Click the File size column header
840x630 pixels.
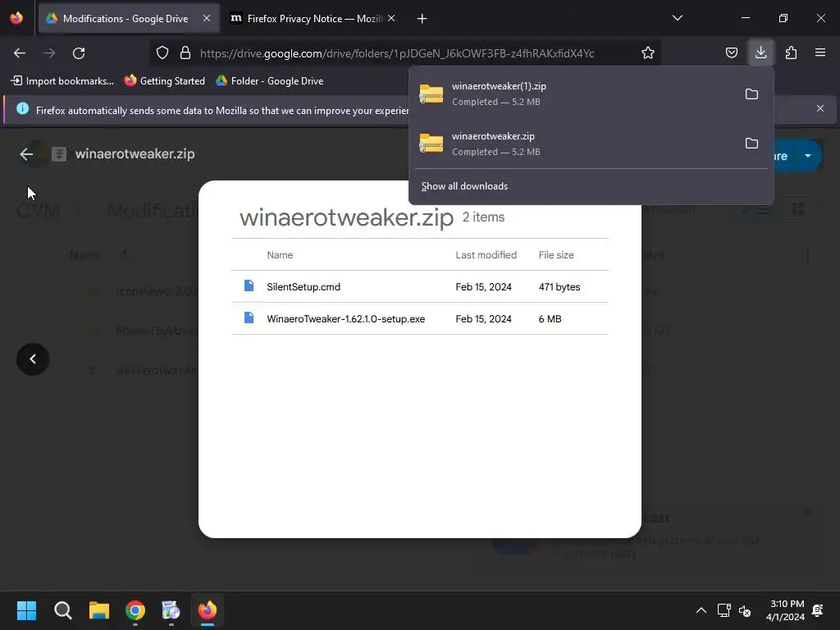556,255
